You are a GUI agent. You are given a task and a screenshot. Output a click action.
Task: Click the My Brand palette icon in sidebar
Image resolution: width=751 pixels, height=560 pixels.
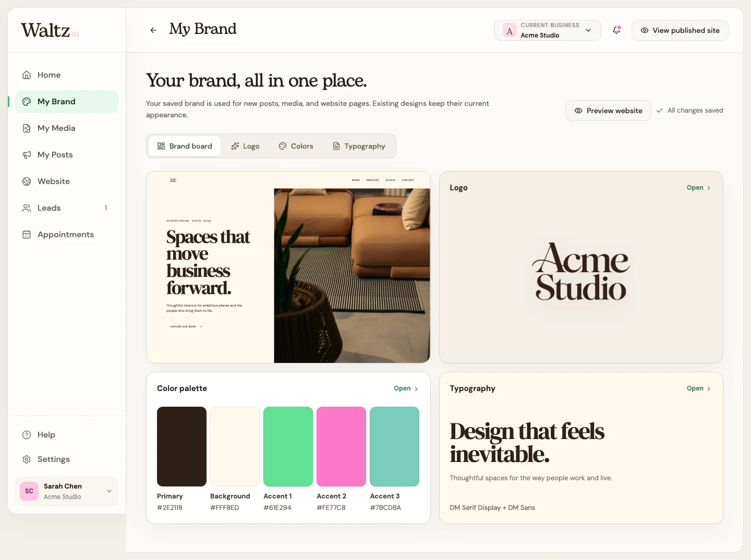pos(27,102)
